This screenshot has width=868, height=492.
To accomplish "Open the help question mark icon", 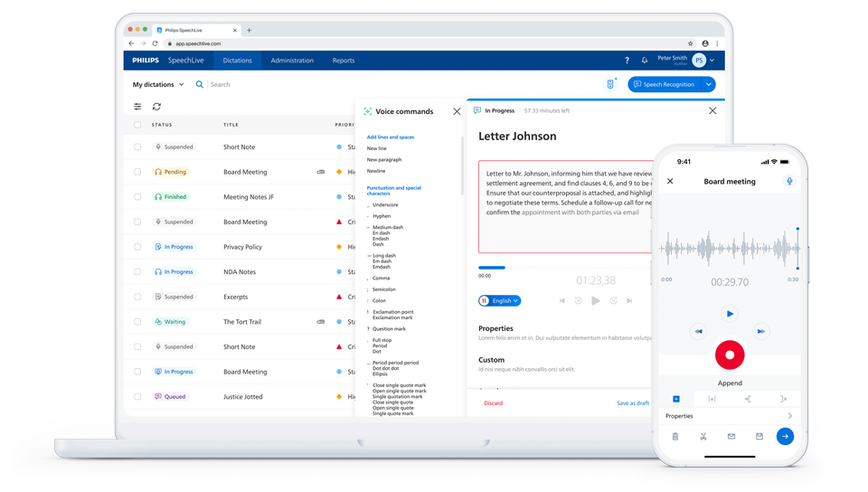I will coord(627,61).
